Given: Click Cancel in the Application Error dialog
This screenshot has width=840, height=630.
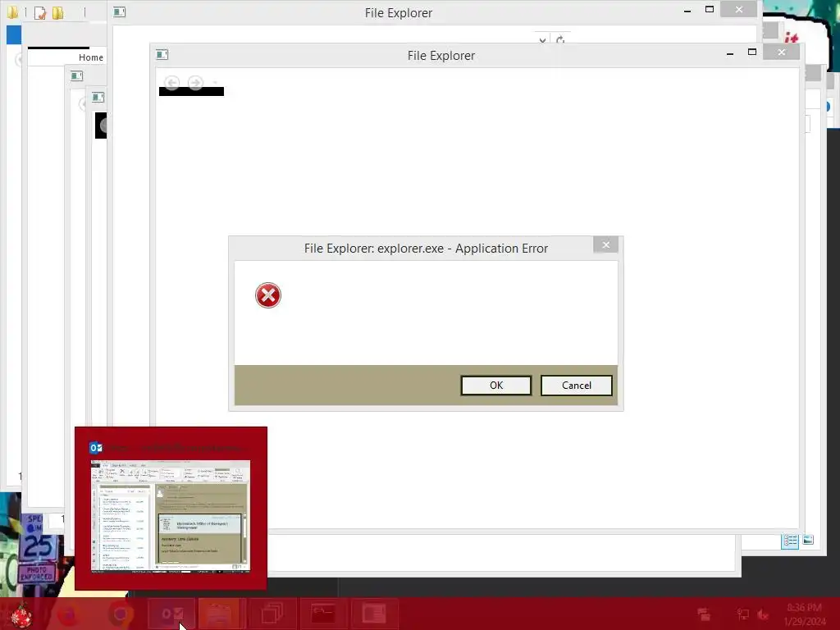Looking at the screenshot, I should click(577, 386).
